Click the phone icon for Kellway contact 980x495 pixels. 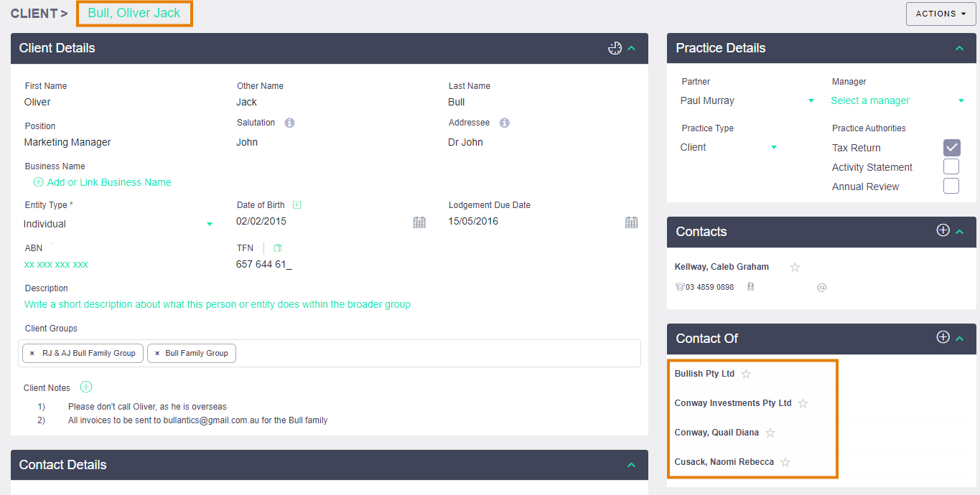(x=680, y=287)
